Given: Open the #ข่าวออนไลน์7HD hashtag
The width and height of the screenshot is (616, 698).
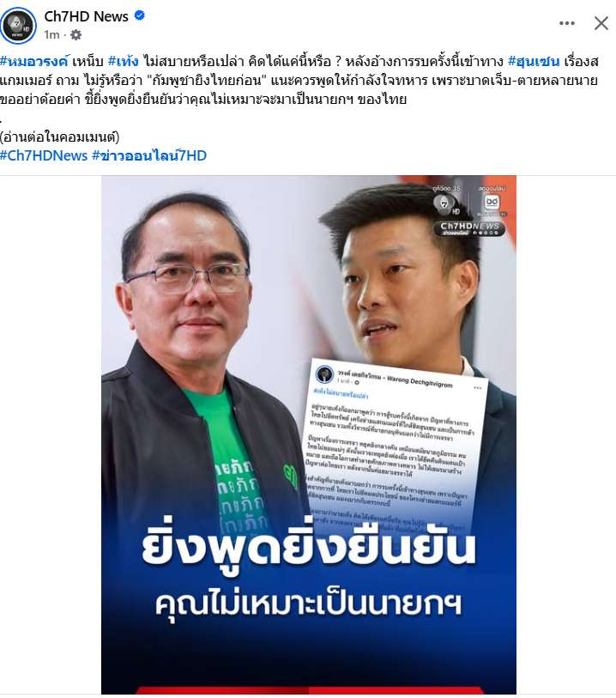Looking at the screenshot, I should 149,155.
